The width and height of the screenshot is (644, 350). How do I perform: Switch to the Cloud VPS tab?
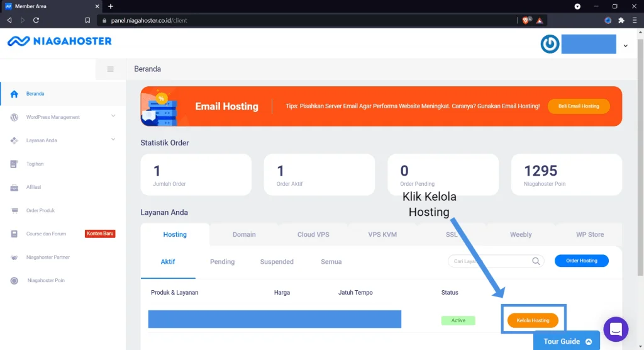coord(313,234)
